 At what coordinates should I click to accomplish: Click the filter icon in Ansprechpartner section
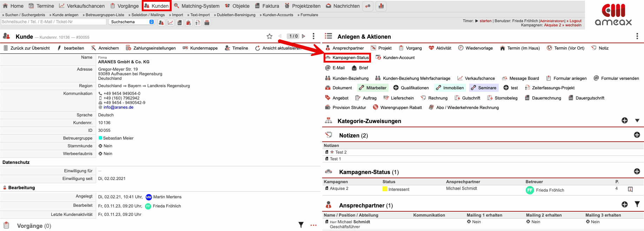637,204
